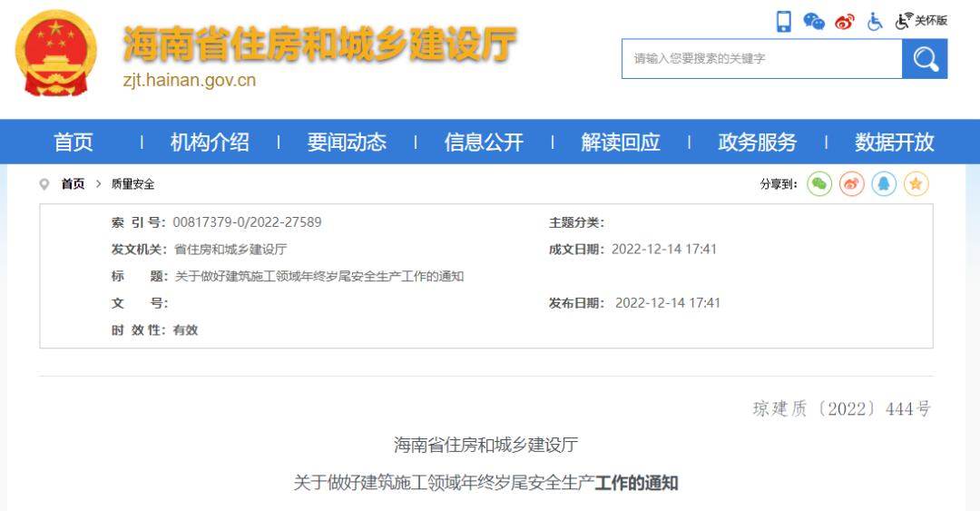The width and height of the screenshot is (980, 511).
Task: Focus the keyword search input field
Action: 761,59
